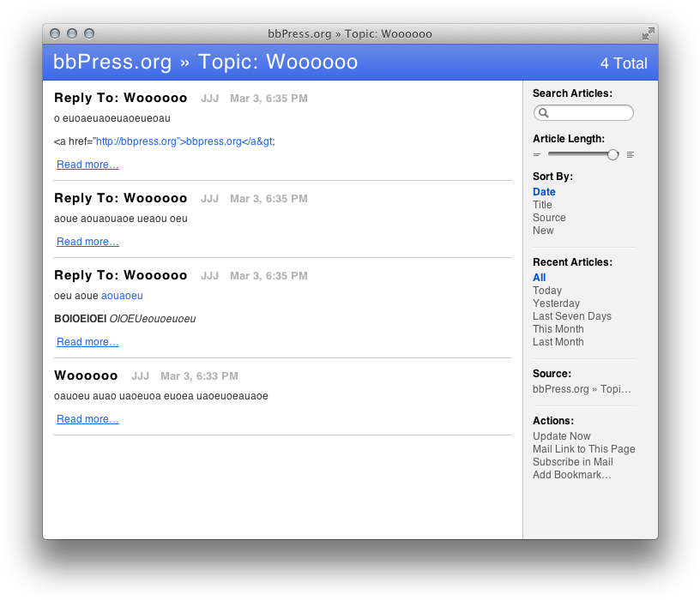Click the Article Length slider knob

click(x=612, y=155)
